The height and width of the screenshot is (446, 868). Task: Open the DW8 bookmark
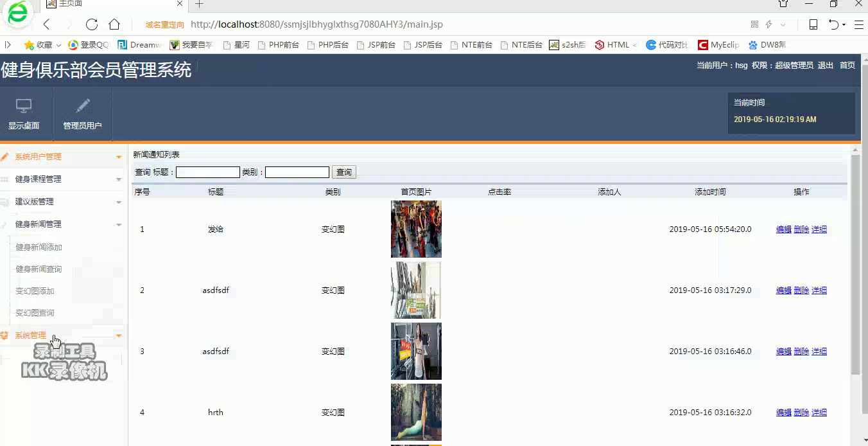[x=767, y=45]
